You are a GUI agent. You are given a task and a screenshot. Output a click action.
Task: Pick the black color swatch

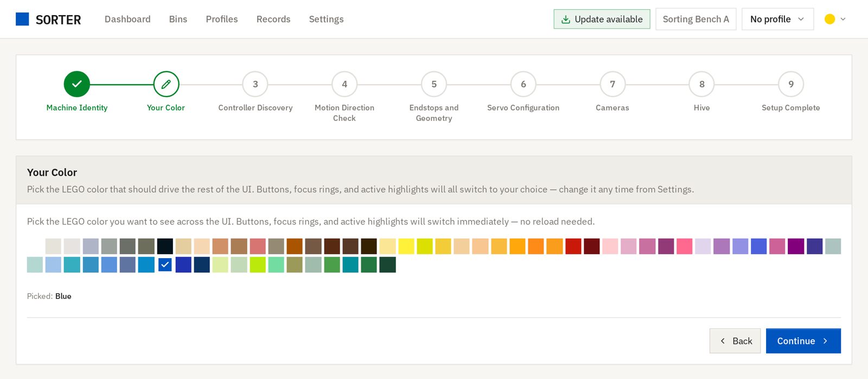click(165, 246)
